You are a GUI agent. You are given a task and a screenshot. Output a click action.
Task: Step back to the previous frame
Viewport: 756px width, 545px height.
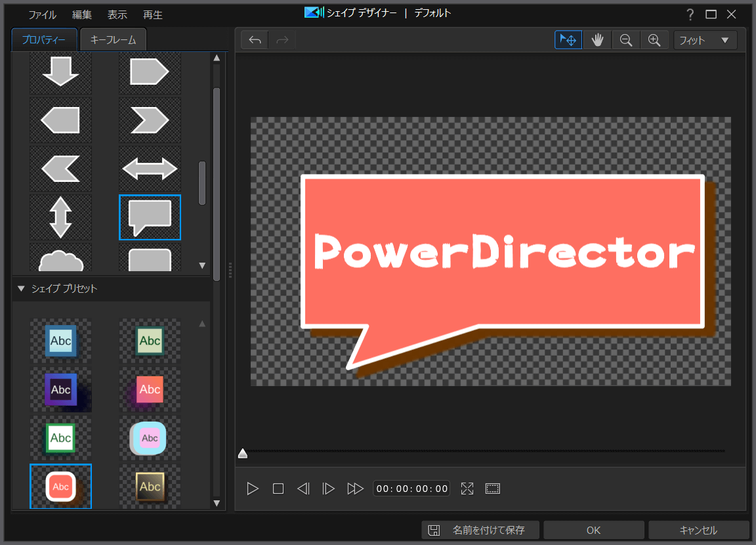click(303, 489)
